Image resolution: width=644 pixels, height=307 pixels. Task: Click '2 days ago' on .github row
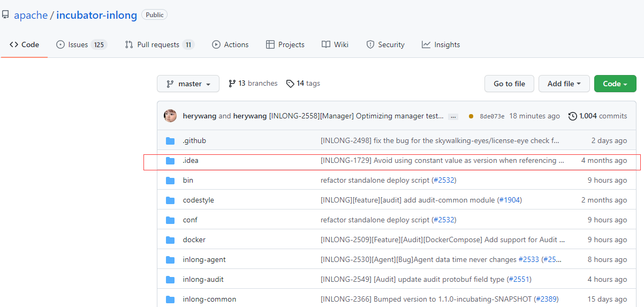click(609, 141)
